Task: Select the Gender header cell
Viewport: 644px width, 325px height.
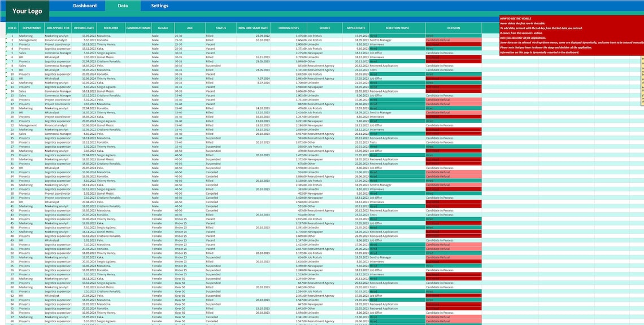Action: coord(162,27)
